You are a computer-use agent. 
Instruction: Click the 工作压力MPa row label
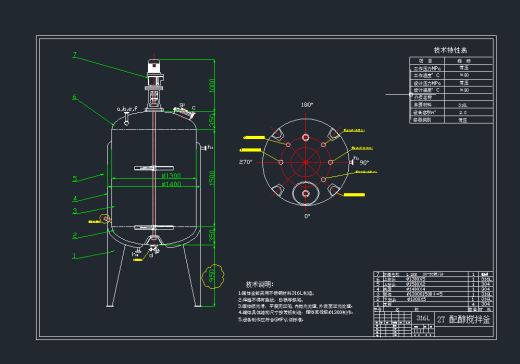[427, 68]
